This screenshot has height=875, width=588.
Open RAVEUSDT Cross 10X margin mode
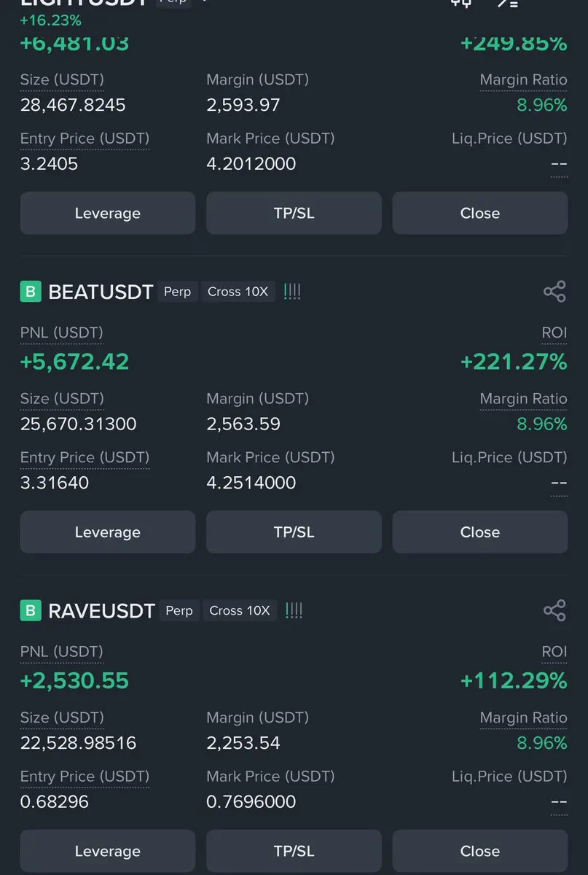coord(239,610)
